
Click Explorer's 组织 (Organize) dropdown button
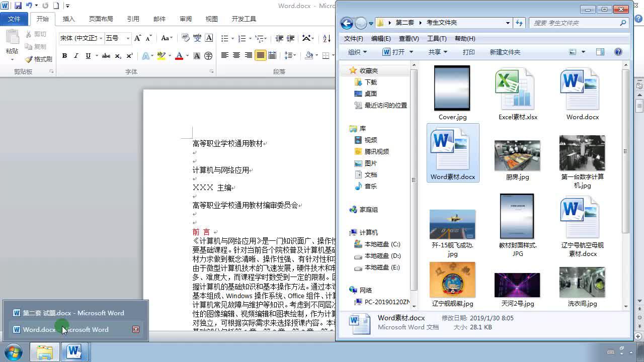pos(357,52)
